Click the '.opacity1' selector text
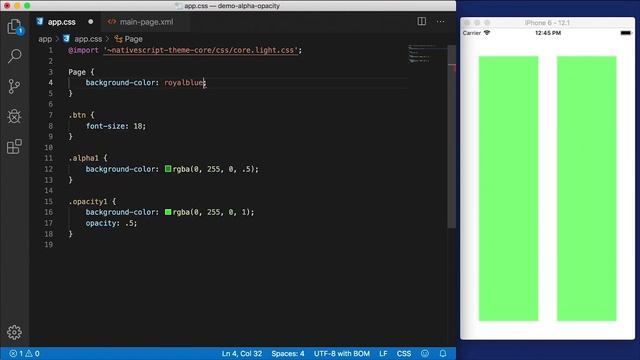 pyautogui.click(x=88, y=201)
